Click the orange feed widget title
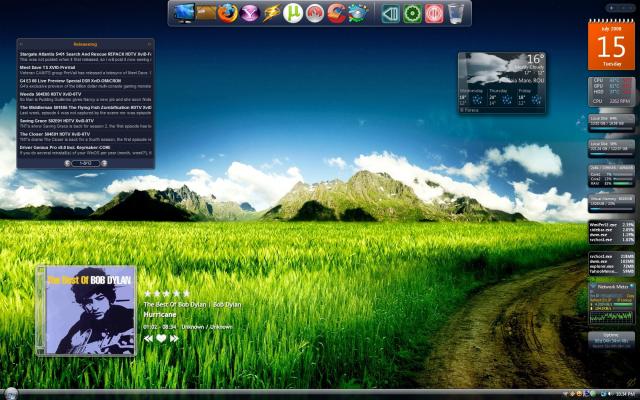This screenshot has height=400, width=640. click(x=85, y=44)
